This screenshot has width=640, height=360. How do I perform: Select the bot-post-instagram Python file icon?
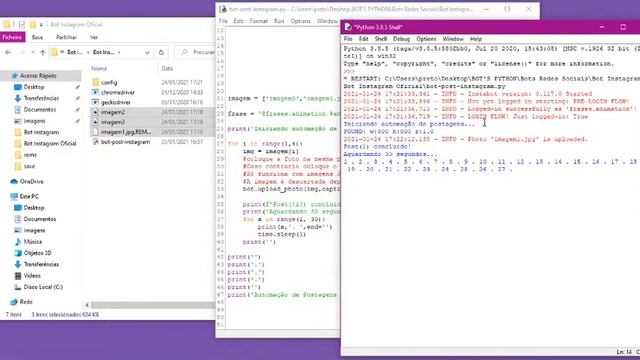pos(96,142)
